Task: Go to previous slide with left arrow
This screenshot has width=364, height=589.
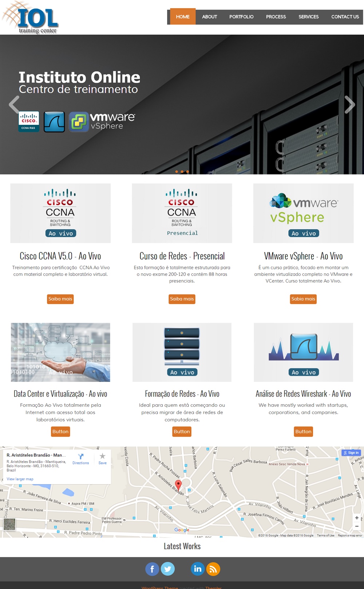Action: click(14, 105)
